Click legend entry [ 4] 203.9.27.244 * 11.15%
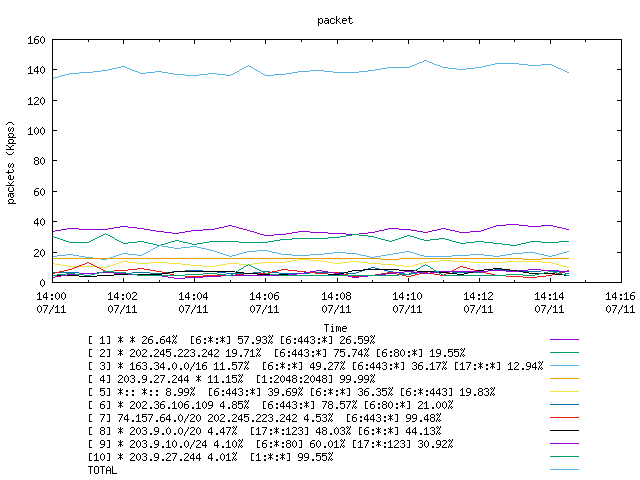The width and height of the screenshot is (640, 480). [231, 379]
